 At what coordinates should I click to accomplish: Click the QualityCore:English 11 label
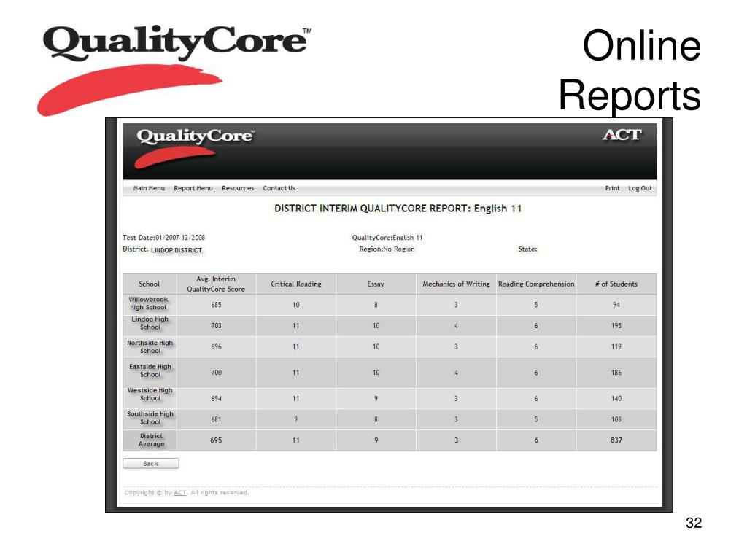point(387,238)
